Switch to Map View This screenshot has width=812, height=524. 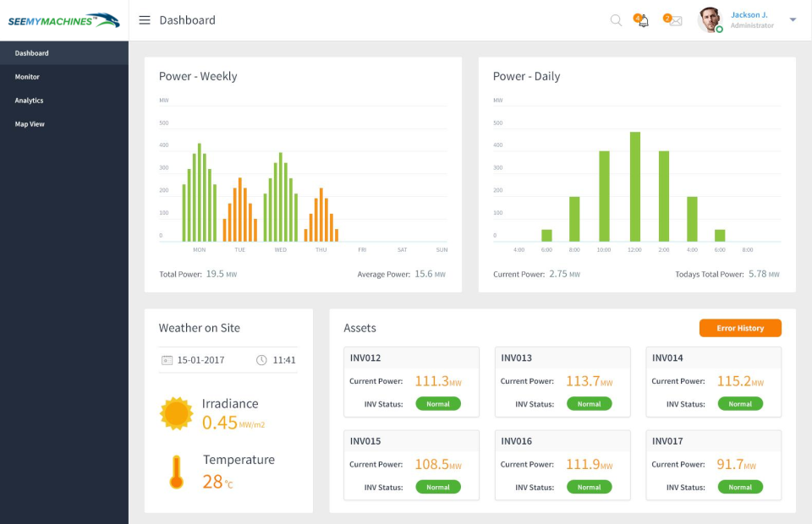pyautogui.click(x=31, y=123)
